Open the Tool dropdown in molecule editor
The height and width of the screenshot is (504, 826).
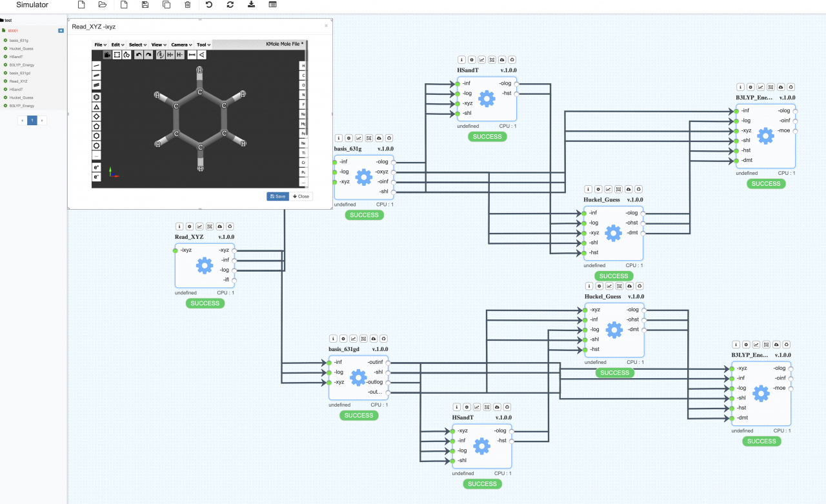click(x=203, y=45)
